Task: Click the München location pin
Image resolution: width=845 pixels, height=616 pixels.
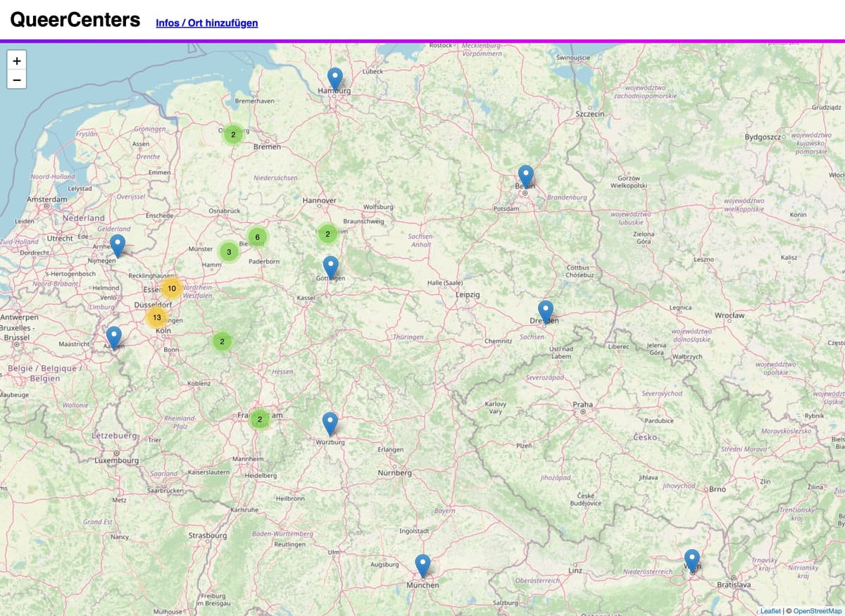Action: coord(423,565)
